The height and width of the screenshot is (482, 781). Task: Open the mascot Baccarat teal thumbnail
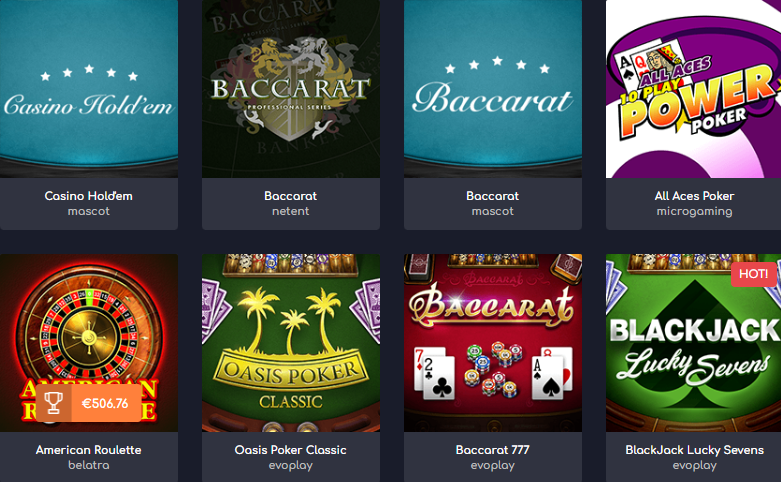493,89
